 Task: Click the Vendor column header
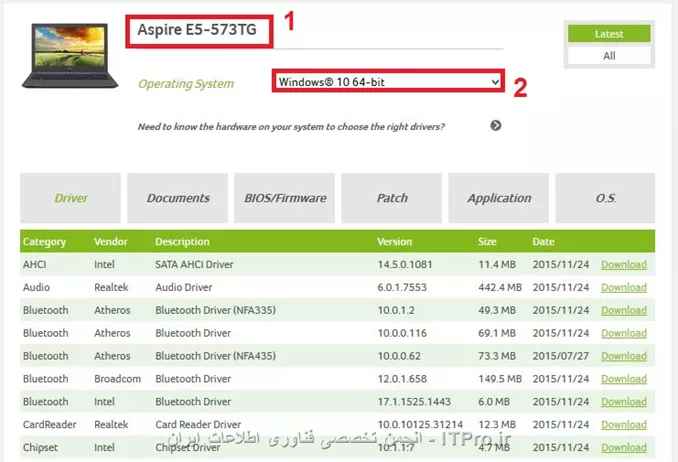(x=111, y=241)
